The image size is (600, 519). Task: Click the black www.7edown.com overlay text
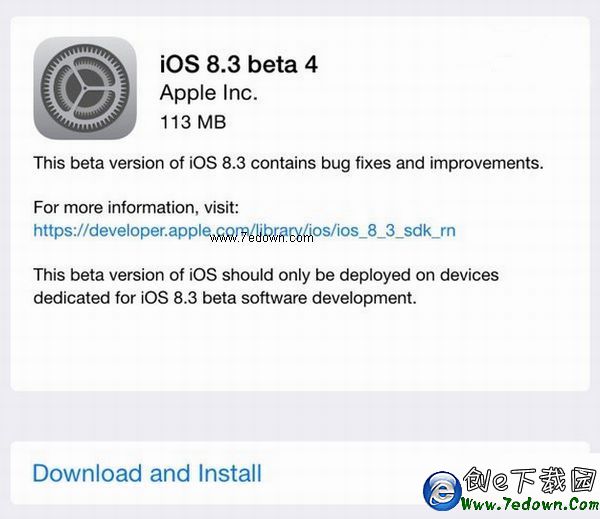coord(262,238)
